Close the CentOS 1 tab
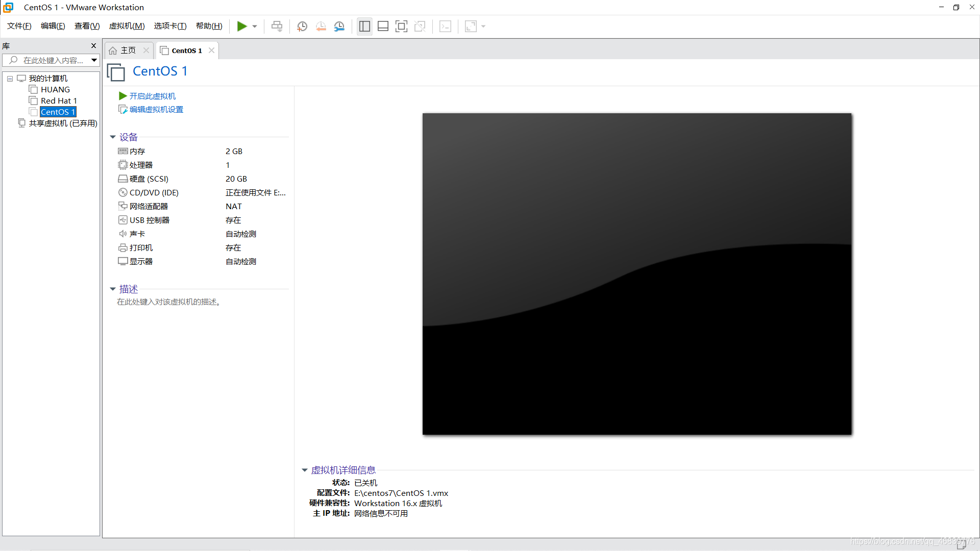980x551 pixels. point(211,50)
